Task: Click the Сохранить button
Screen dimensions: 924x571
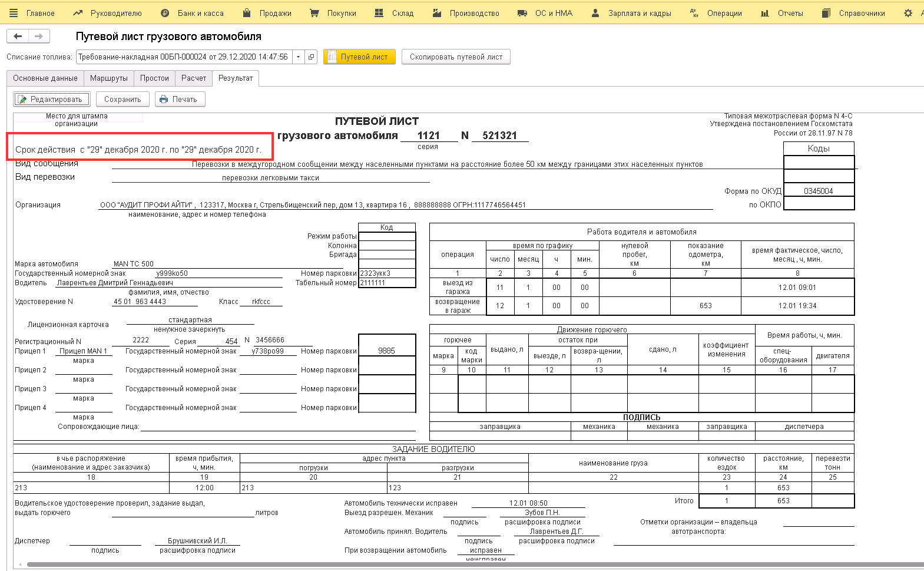Action: 122,100
